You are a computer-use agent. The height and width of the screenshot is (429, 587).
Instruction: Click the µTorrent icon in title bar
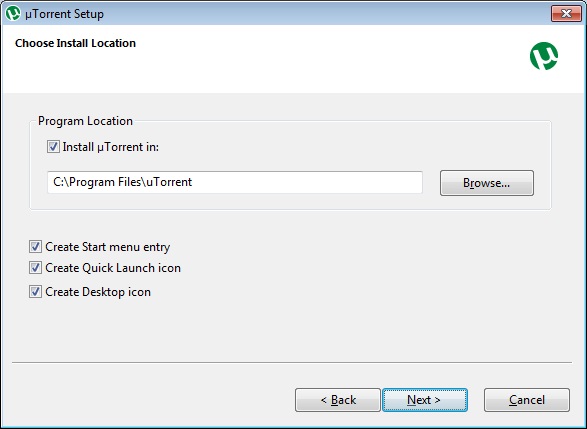(13, 13)
